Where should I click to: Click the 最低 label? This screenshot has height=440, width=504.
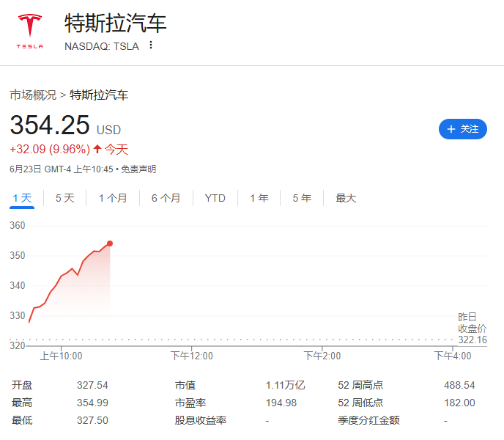click(x=22, y=421)
